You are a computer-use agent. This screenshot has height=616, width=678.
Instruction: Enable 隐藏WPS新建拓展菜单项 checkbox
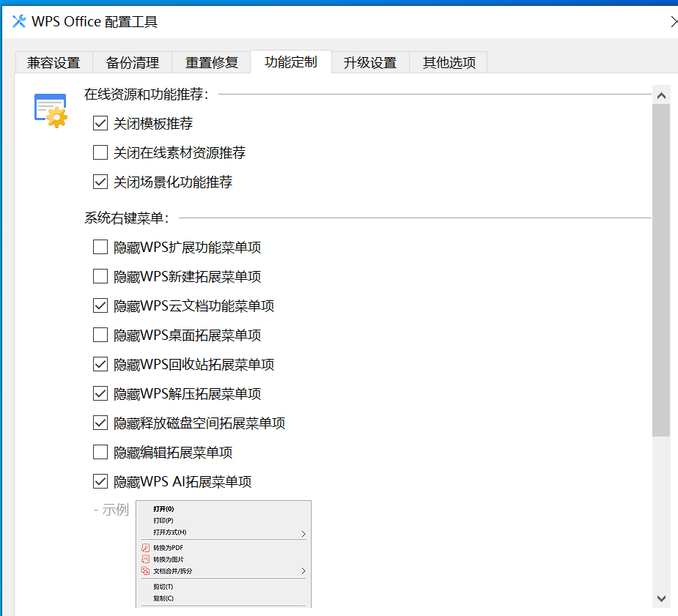100,276
